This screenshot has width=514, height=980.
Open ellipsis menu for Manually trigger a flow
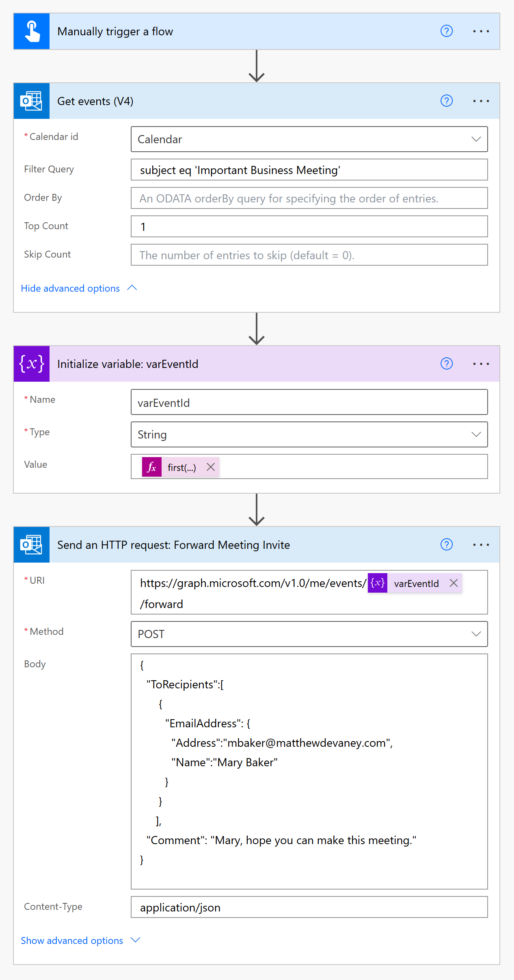(481, 31)
